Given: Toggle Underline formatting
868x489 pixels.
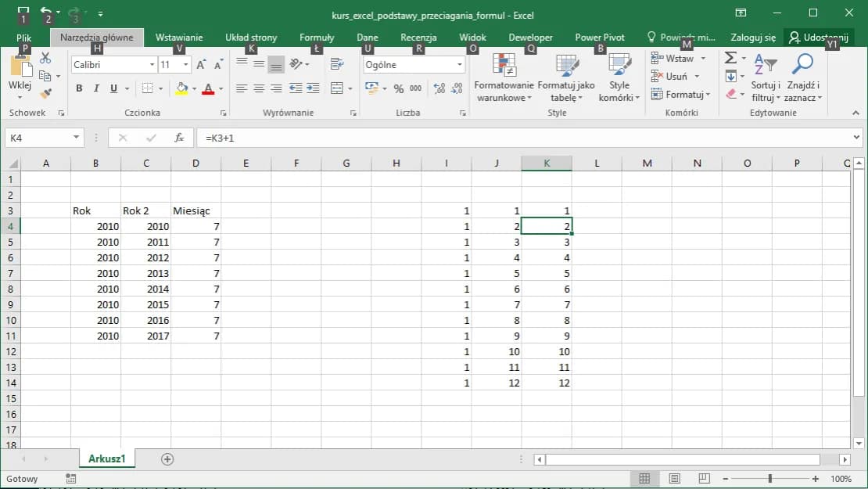Looking at the screenshot, I should pyautogui.click(x=114, y=88).
